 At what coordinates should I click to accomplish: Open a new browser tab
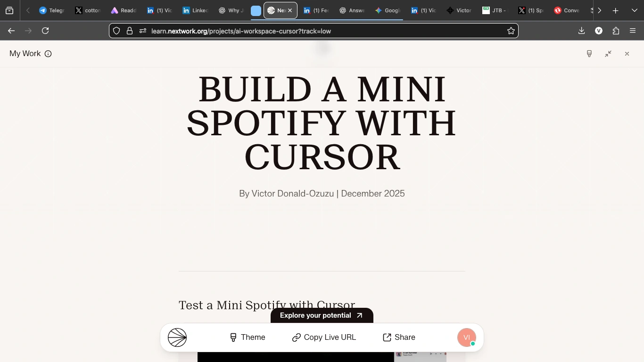(616, 10)
